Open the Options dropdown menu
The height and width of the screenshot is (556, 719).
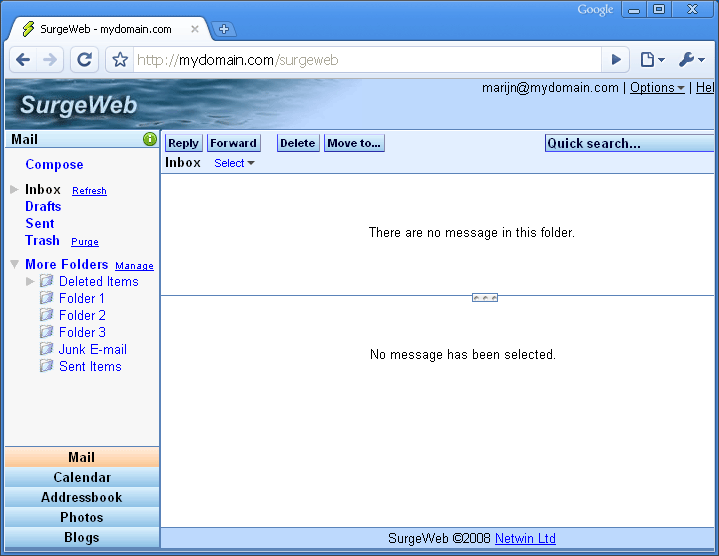pyautogui.click(x=657, y=88)
